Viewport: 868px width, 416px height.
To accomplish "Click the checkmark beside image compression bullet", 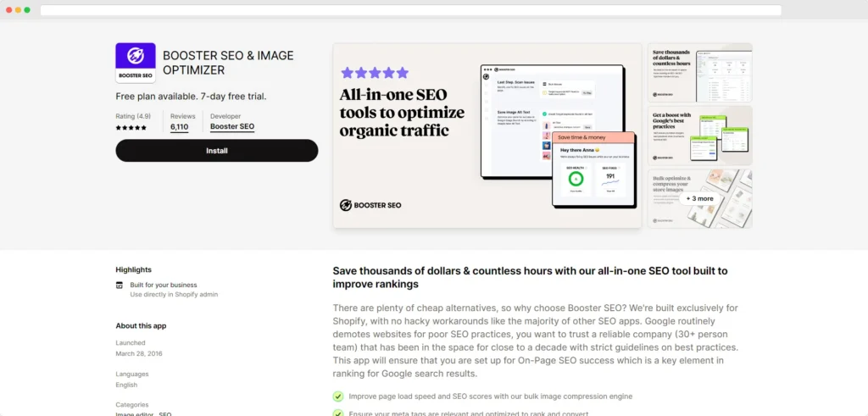I will (x=337, y=396).
